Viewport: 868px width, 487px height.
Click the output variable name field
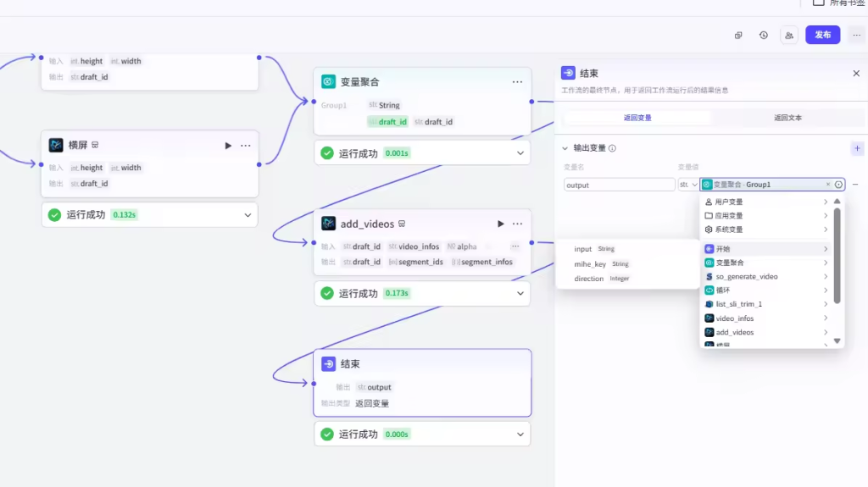619,185
